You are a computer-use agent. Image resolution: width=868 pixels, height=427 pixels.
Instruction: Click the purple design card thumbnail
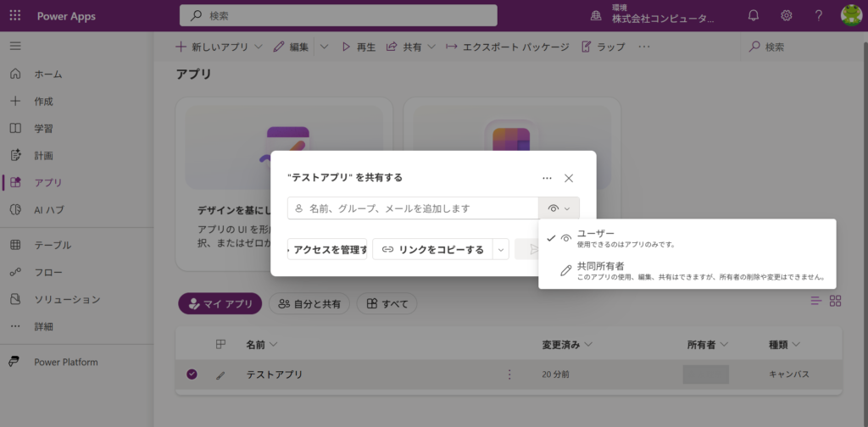[284, 149]
